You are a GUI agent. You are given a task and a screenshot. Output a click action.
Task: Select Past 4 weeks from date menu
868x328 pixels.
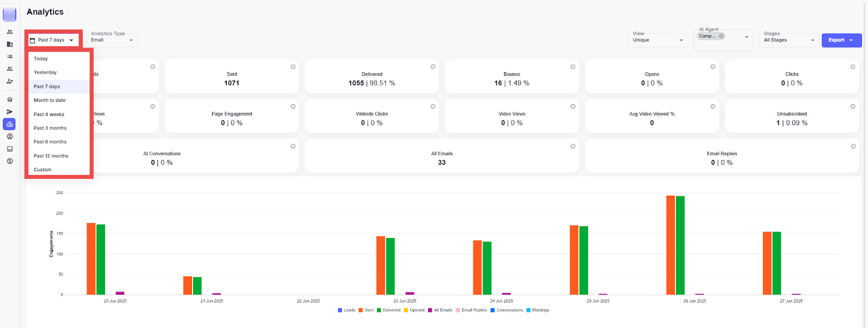coord(49,114)
